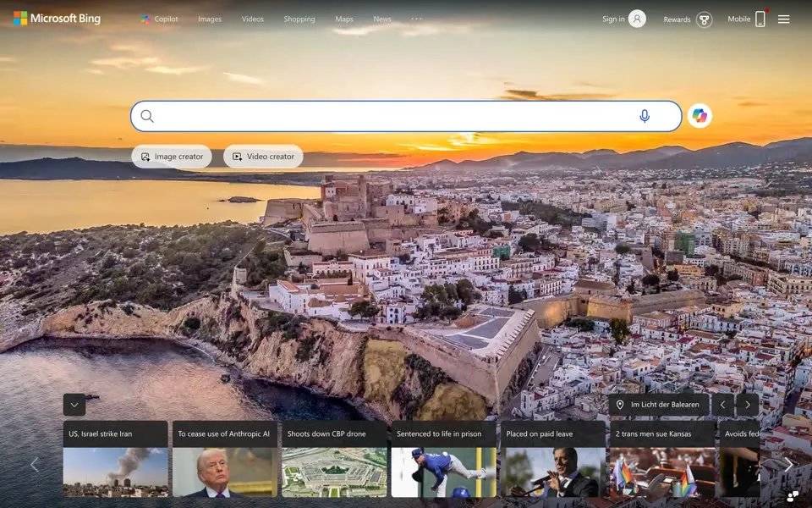Click the man-with-microphone news thumbnail
The height and width of the screenshot is (508, 812).
tap(553, 472)
